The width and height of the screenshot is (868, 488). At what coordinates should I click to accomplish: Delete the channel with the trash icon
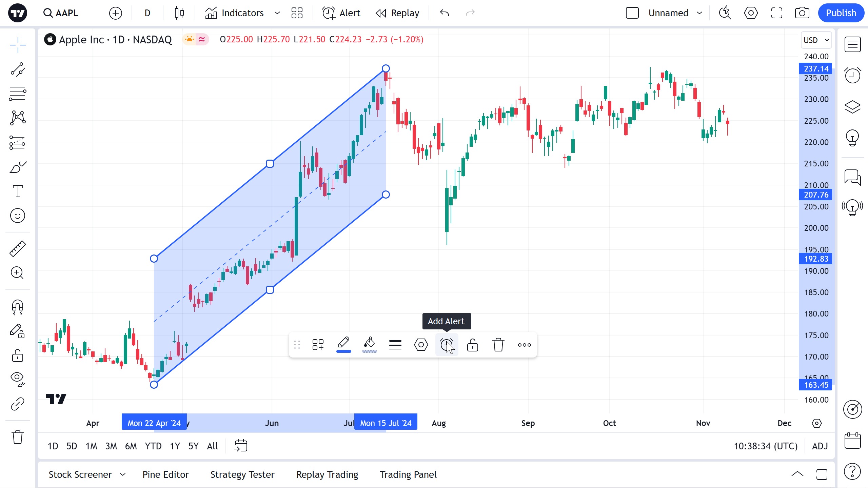point(498,345)
